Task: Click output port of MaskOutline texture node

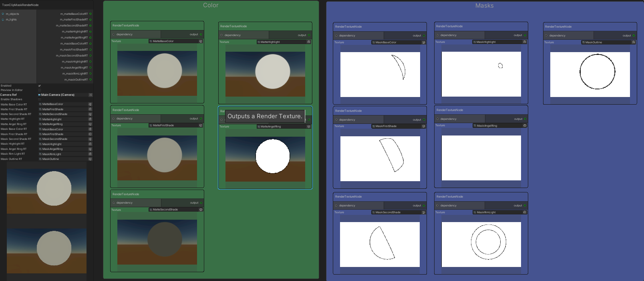Action: (x=634, y=35)
